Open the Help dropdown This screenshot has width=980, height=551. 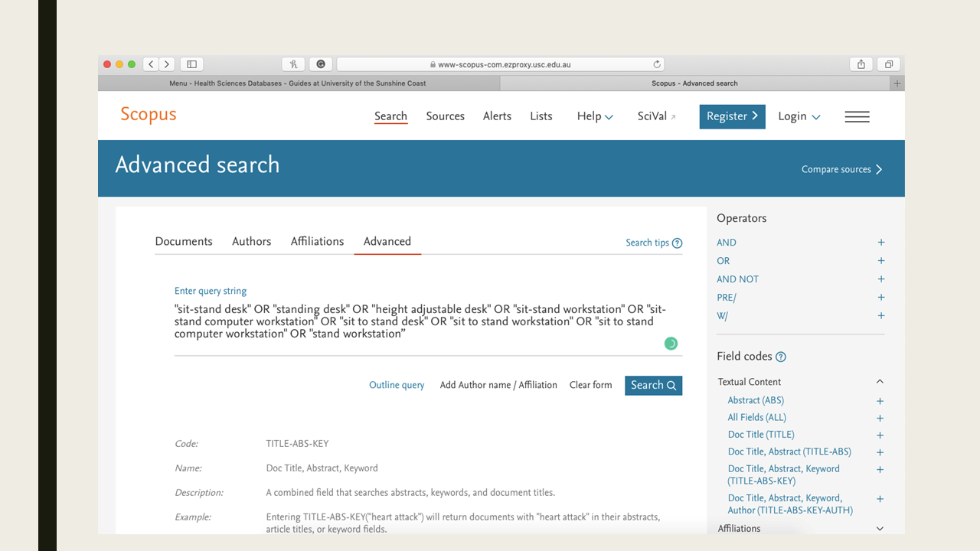tap(595, 116)
